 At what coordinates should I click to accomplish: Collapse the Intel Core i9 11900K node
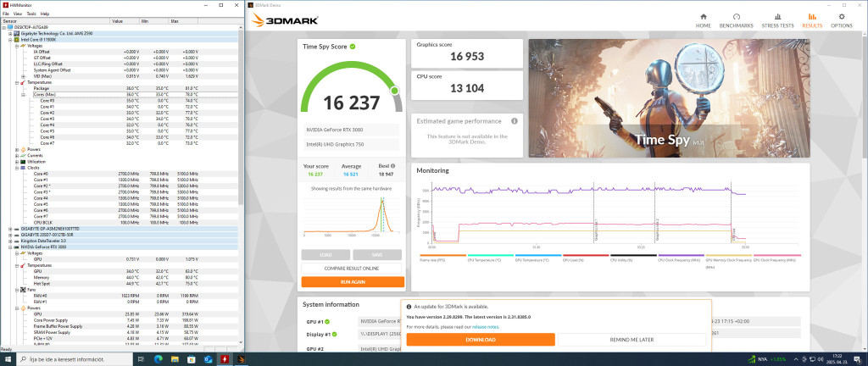(8, 39)
